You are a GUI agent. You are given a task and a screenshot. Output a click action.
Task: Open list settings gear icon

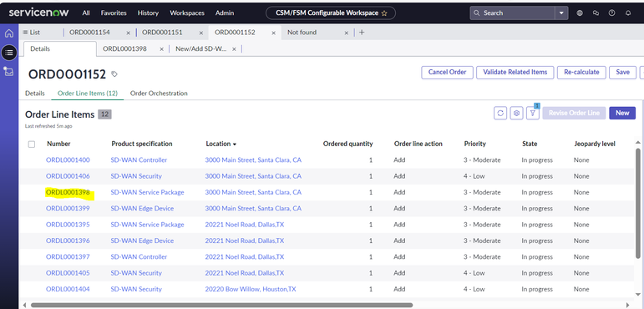point(517,113)
